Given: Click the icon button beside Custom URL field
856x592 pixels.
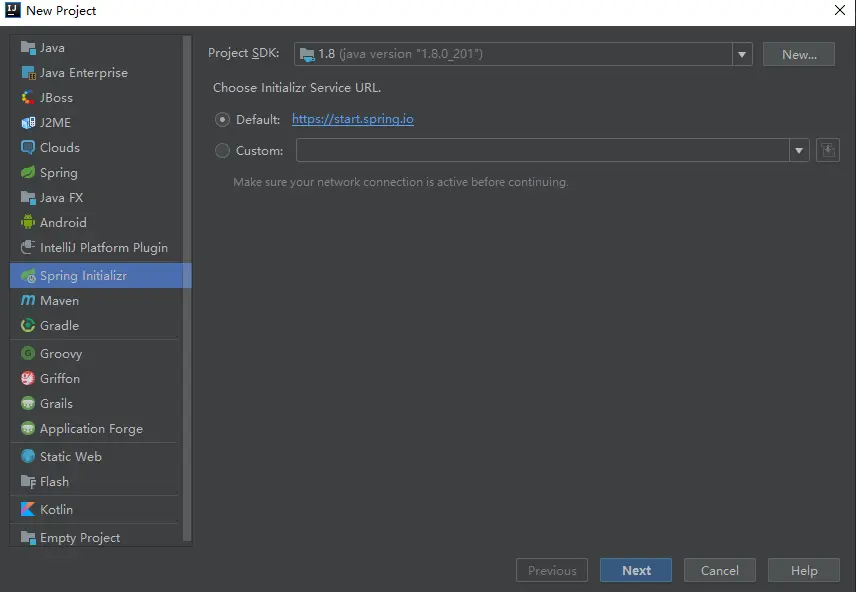Looking at the screenshot, I should tap(828, 150).
